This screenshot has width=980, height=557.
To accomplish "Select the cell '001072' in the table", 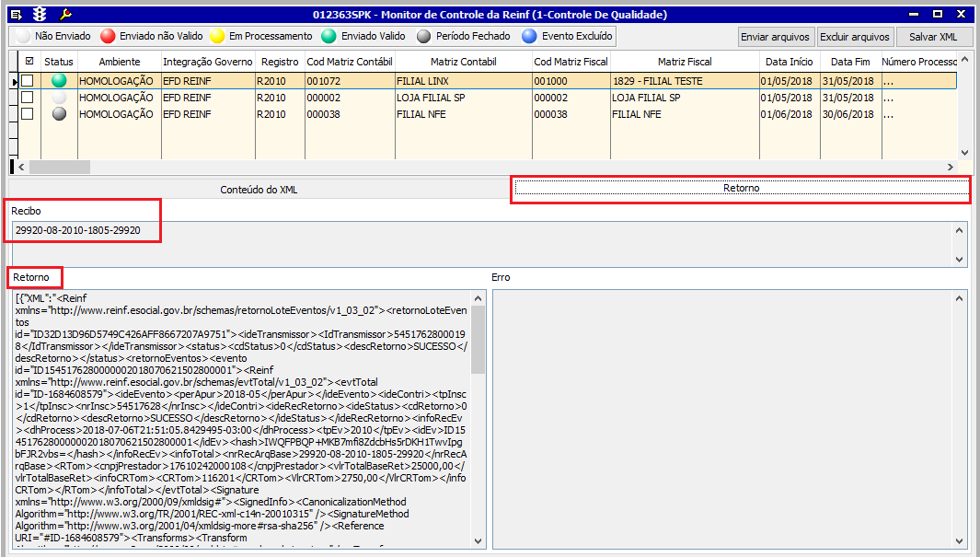I will 350,81.
